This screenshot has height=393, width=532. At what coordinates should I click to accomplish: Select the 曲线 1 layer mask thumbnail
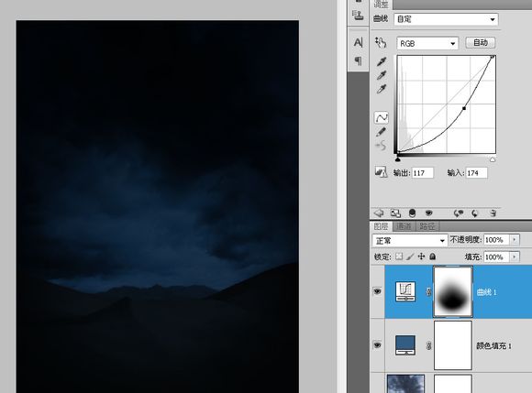(453, 291)
